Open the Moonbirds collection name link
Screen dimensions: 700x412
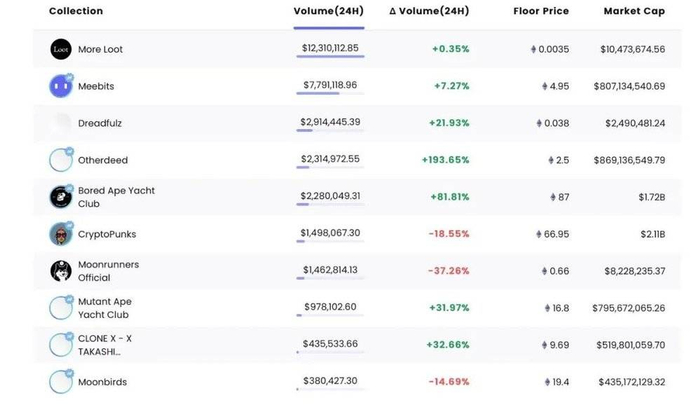(102, 382)
